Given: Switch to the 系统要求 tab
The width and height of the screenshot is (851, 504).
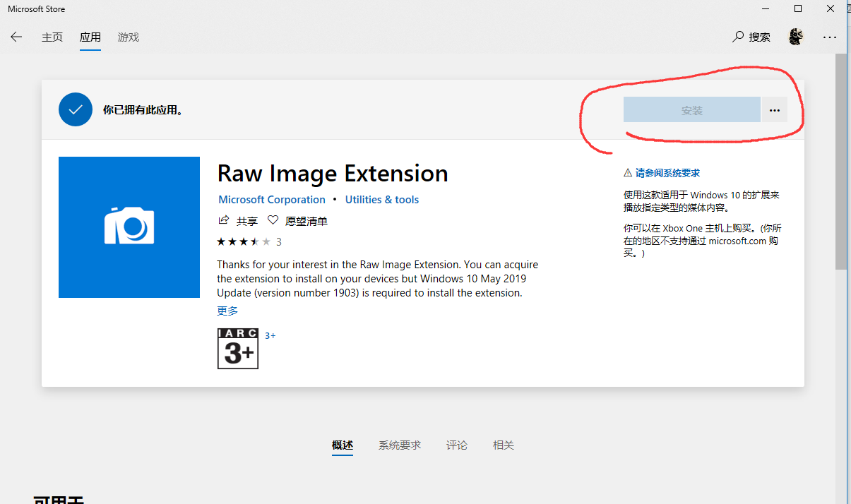Looking at the screenshot, I should pos(399,445).
